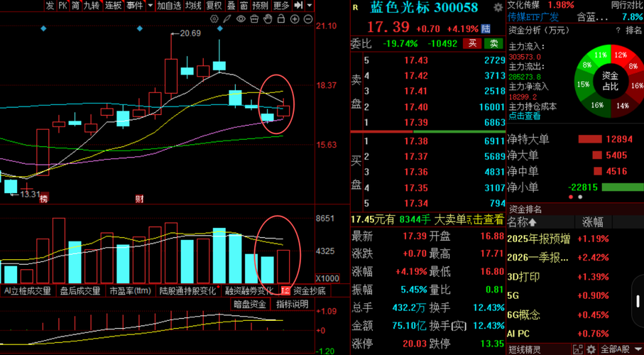Click the red 买 buy button
This screenshot has width=644, height=355.
[472, 43]
